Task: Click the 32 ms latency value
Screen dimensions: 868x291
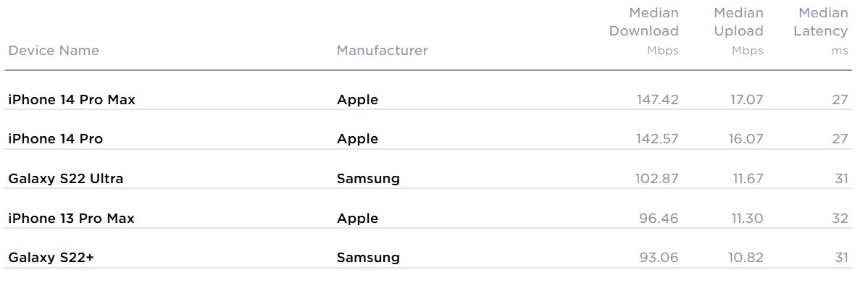Action: (840, 218)
